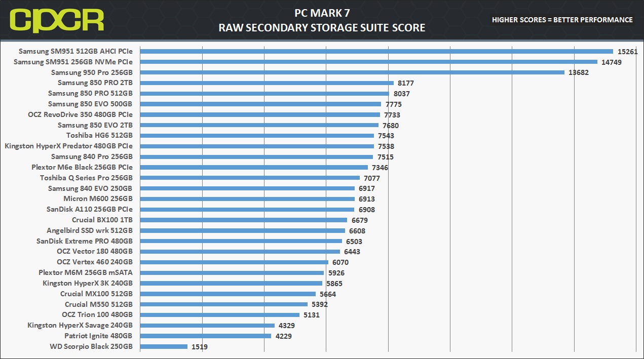Click the CPCR logo
Viewport: 644px width, 359px height.
57,20
